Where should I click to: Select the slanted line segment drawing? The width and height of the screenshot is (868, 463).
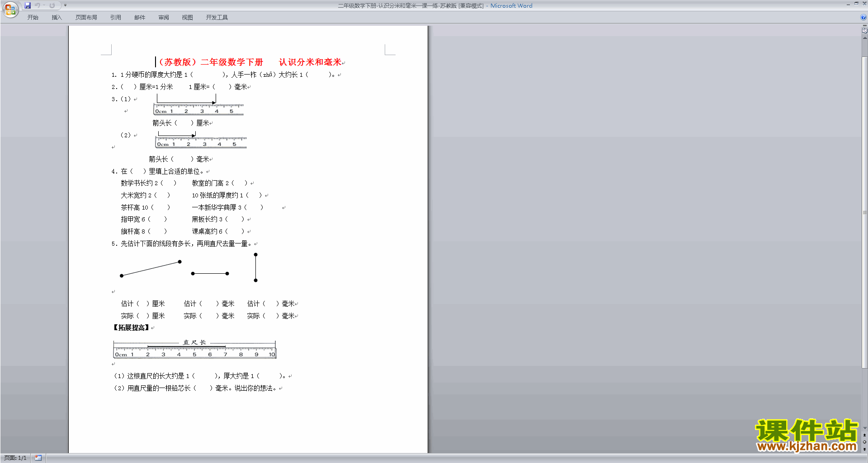pos(151,268)
